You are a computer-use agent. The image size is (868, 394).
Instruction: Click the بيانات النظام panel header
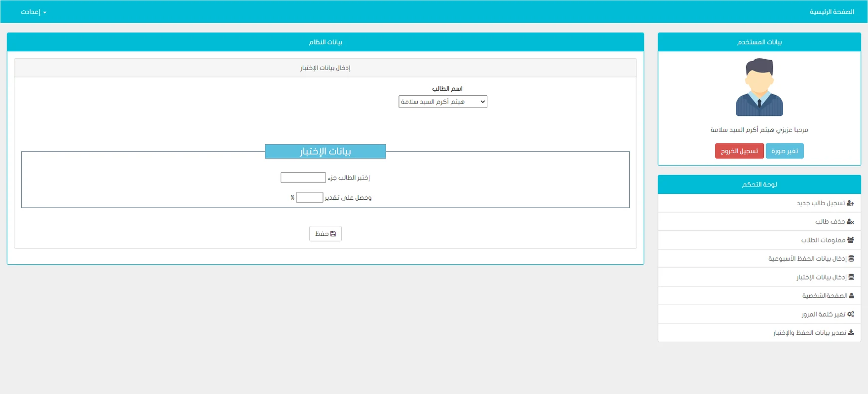[x=325, y=42]
